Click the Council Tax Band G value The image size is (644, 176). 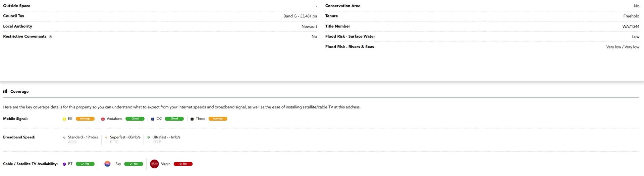(300, 16)
